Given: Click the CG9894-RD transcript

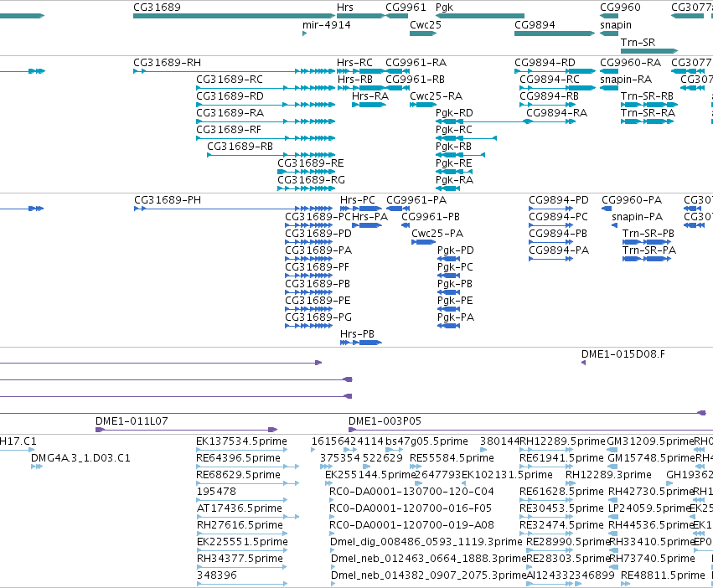Looking at the screenshot, I should 555,71.
